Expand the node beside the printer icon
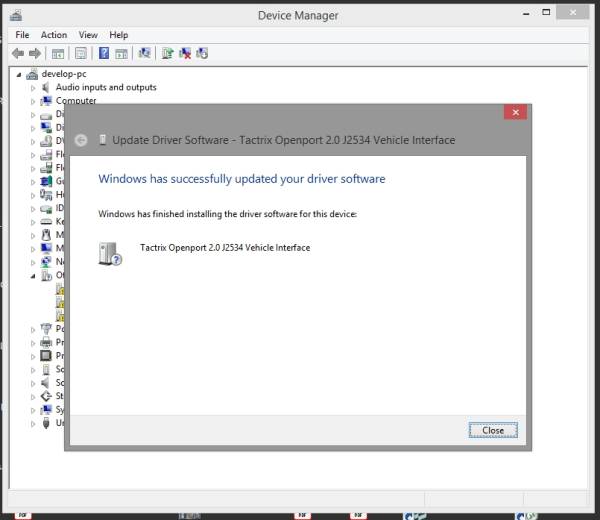The height and width of the screenshot is (520, 600). (x=33, y=343)
